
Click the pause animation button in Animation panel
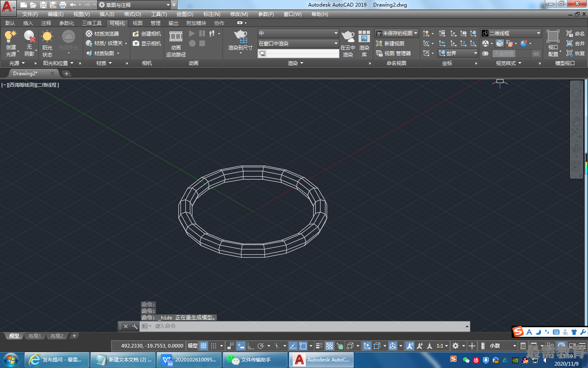coord(202,34)
